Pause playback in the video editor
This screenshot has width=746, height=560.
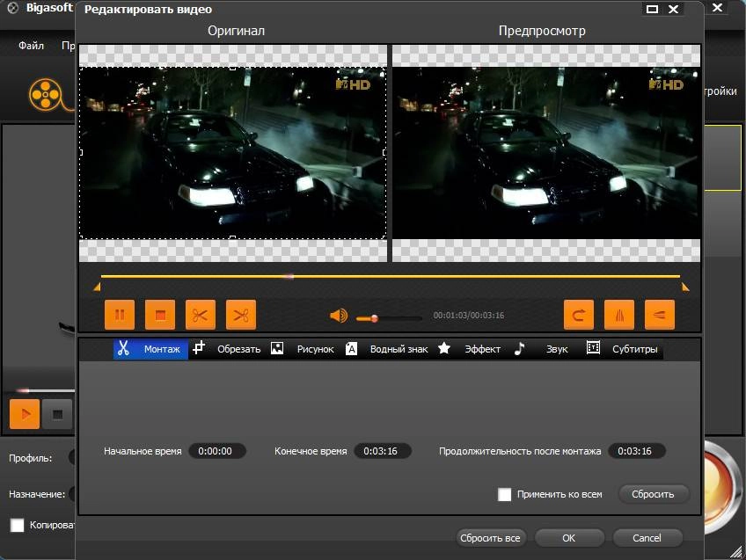click(x=120, y=315)
